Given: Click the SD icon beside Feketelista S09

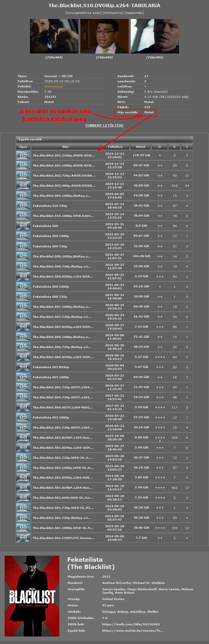Looking at the screenshot, I should tap(23, 226).
